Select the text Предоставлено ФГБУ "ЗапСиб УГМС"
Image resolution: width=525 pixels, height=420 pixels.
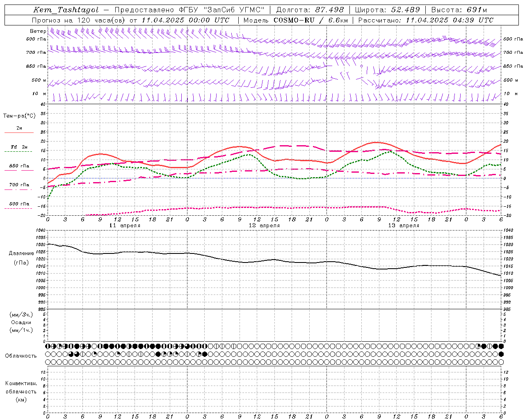(x=189, y=10)
